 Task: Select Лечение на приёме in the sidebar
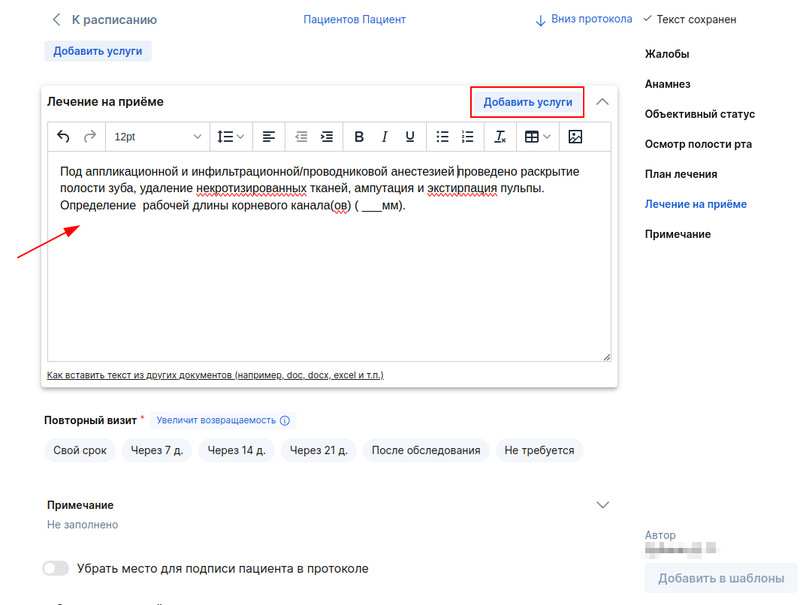[x=695, y=205]
